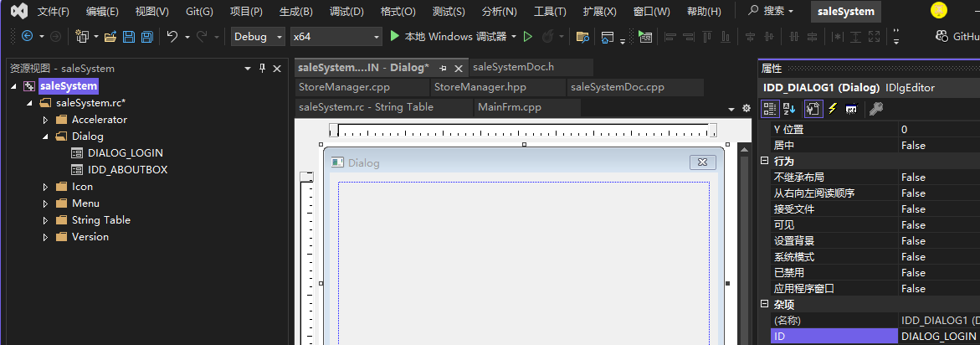Open the Messages icon in properties panel
This screenshot has height=345, width=980.
[x=850, y=109]
